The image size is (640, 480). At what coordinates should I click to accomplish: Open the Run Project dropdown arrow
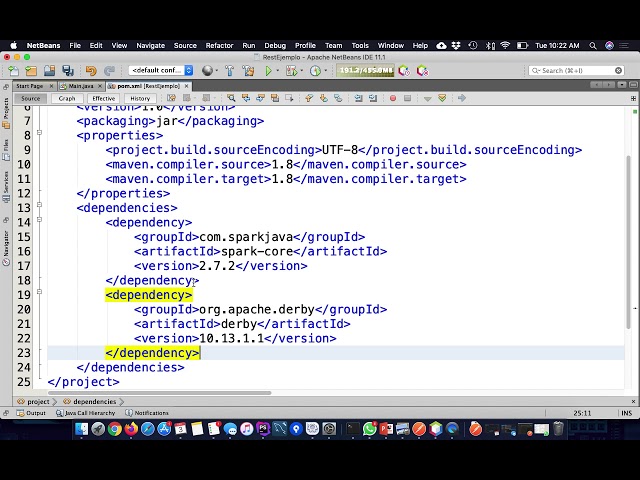[x=278, y=71]
